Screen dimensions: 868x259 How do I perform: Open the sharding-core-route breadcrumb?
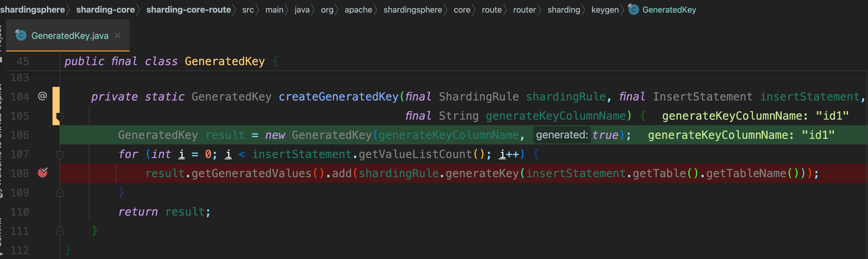coord(188,9)
